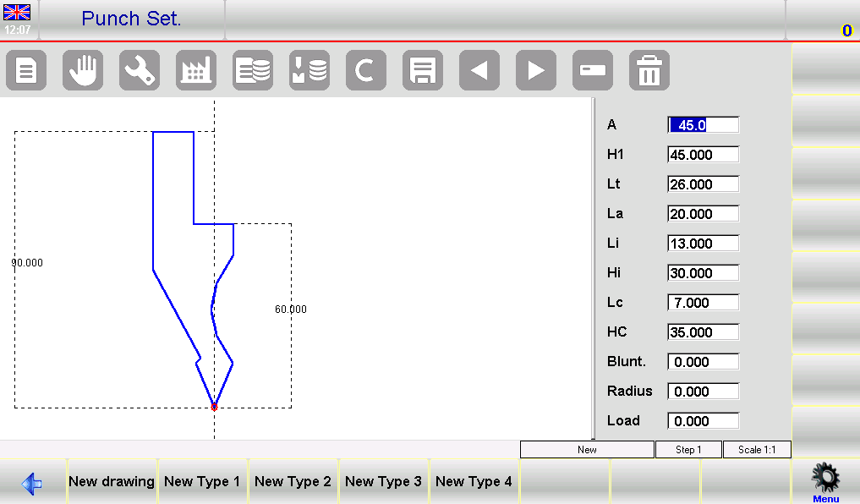Select the New Type 4 option
The height and width of the screenshot is (504, 860).
[x=474, y=480]
